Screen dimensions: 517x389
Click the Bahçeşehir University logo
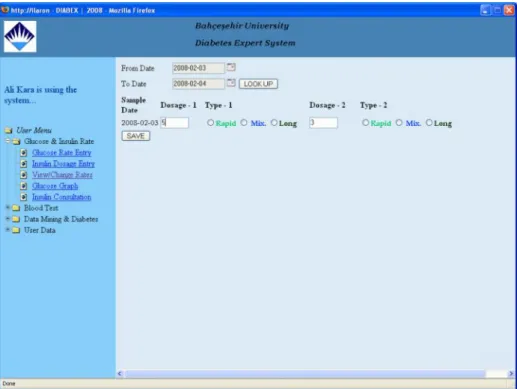[x=20, y=37]
